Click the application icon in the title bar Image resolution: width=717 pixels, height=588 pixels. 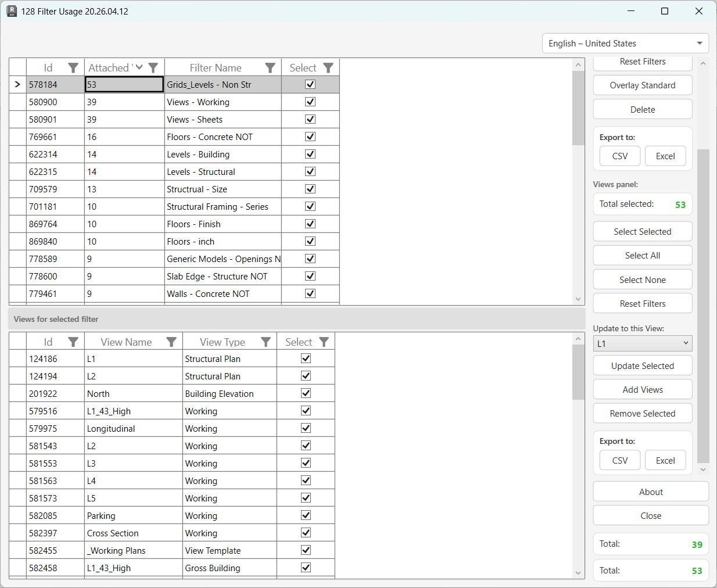tap(12, 11)
